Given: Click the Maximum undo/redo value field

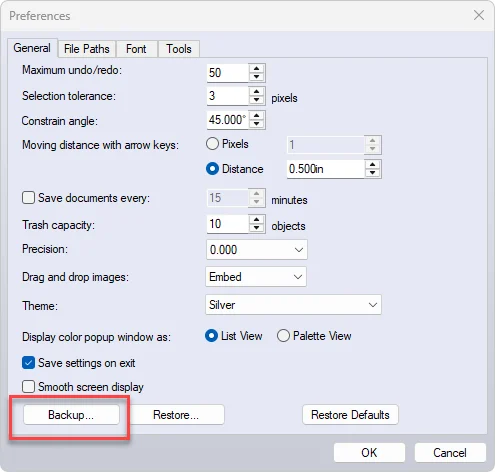Looking at the screenshot, I should (228, 73).
